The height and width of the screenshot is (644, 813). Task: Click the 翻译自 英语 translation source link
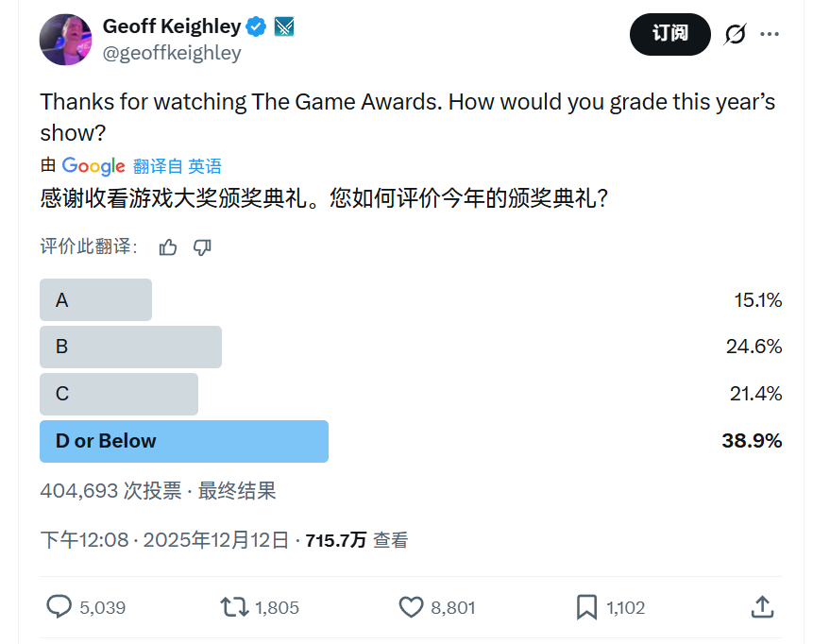[178, 166]
